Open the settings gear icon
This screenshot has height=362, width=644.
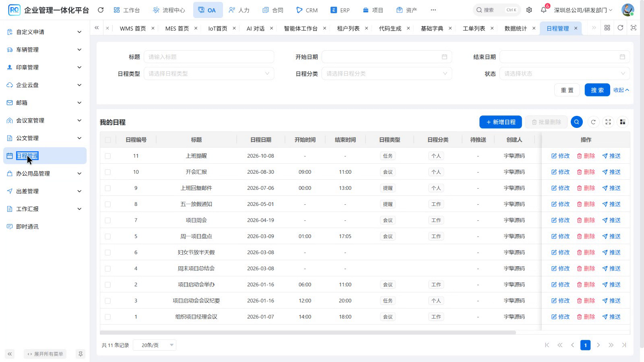pyautogui.click(x=529, y=10)
